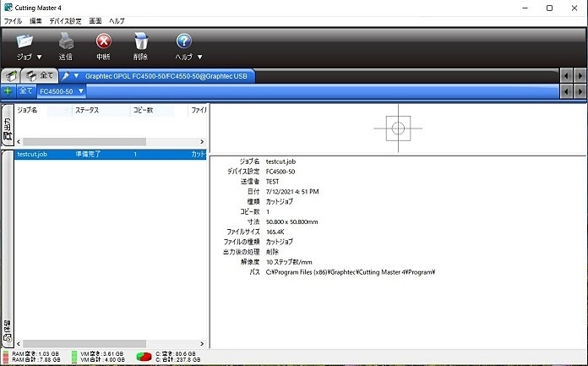Select the 全て setup tab
The image size is (588, 366).
[x=26, y=90]
